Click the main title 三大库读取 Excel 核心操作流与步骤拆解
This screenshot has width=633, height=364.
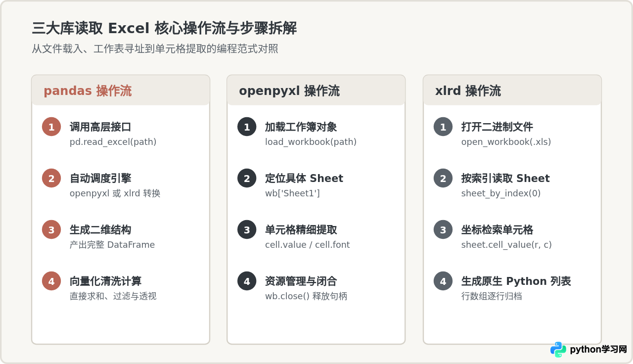pos(164,28)
